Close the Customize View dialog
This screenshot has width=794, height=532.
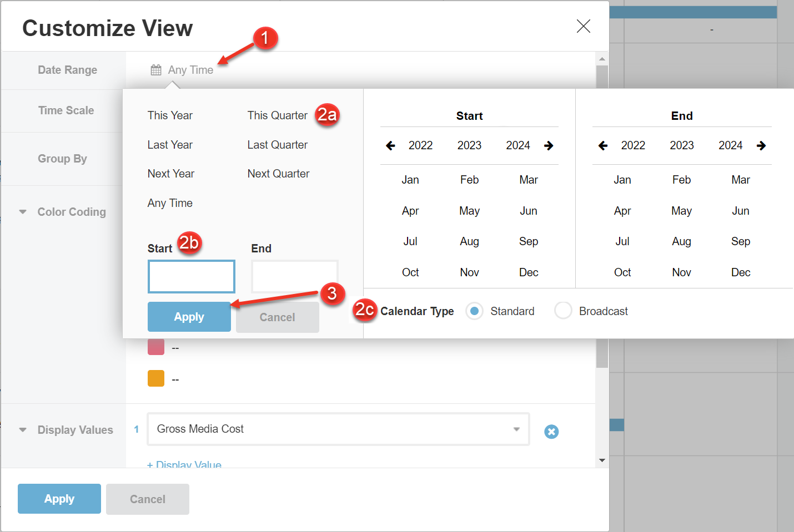pos(583,26)
